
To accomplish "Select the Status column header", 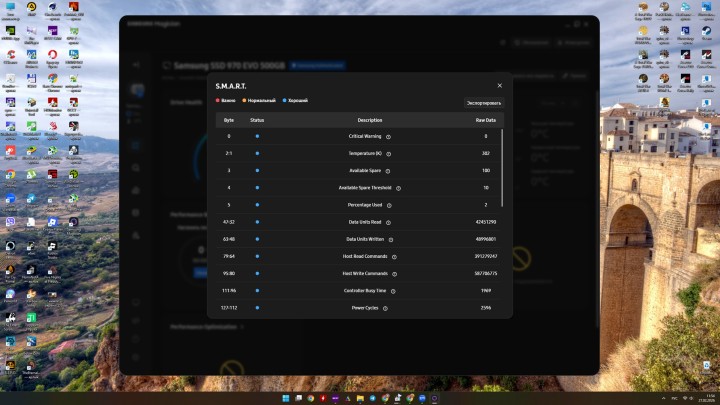I will pyautogui.click(x=257, y=120).
